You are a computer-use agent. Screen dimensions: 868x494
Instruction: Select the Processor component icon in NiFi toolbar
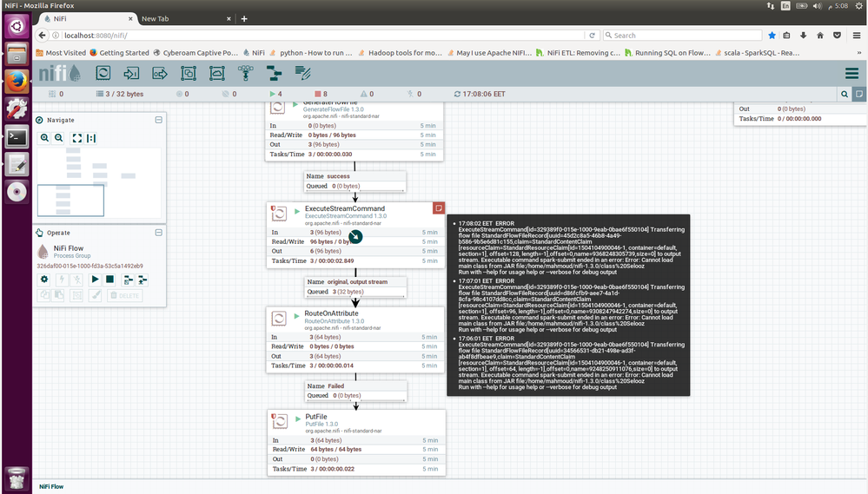(x=103, y=73)
